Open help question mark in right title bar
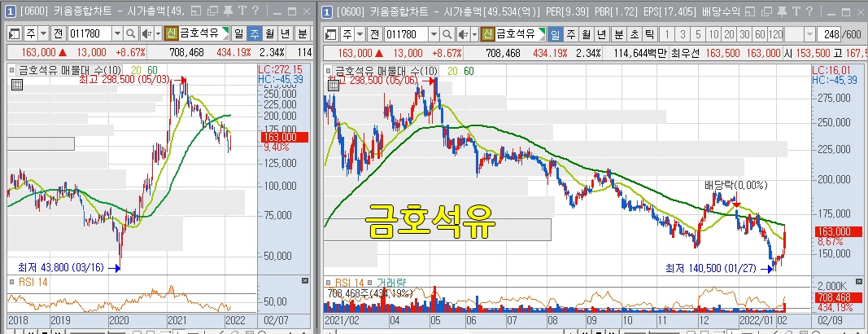868x334 pixels. click(x=809, y=11)
